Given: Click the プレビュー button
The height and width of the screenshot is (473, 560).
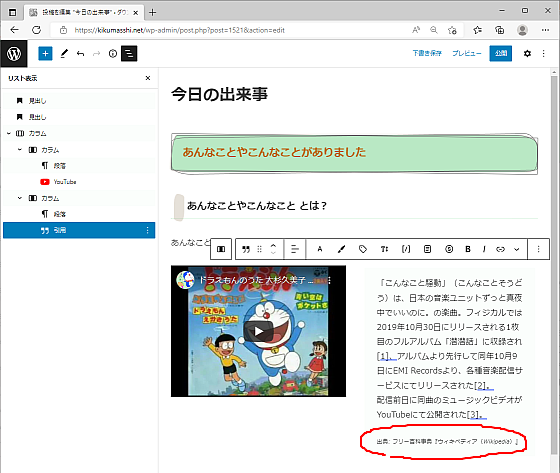Looking at the screenshot, I should tap(467, 53).
